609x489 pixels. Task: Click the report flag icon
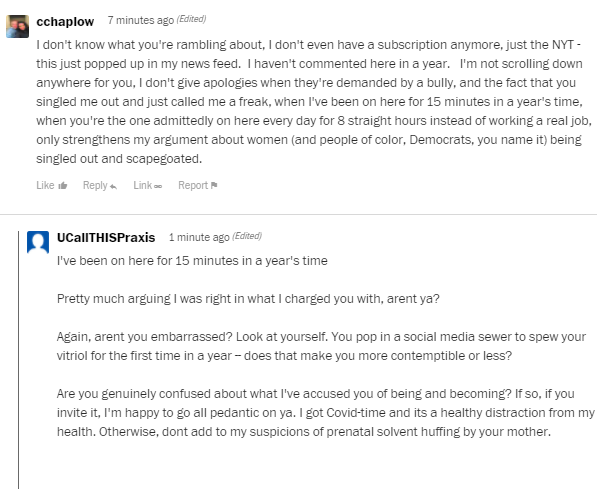pyautogui.click(x=213, y=185)
